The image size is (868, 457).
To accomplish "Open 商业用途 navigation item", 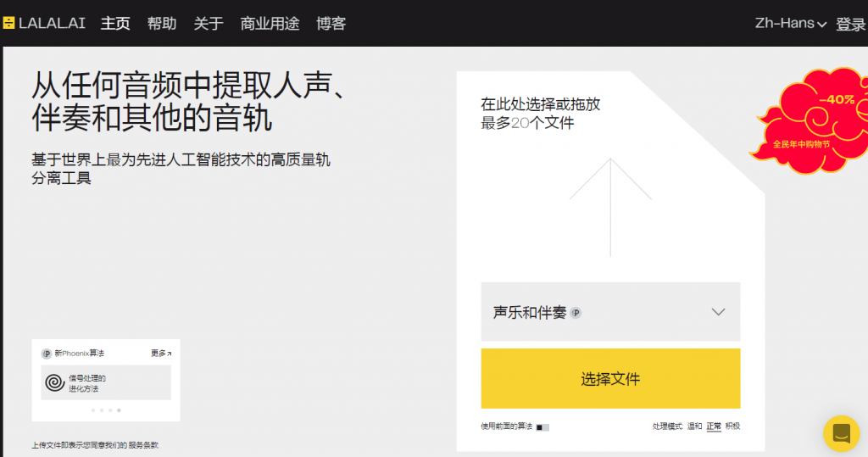I will point(270,23).
